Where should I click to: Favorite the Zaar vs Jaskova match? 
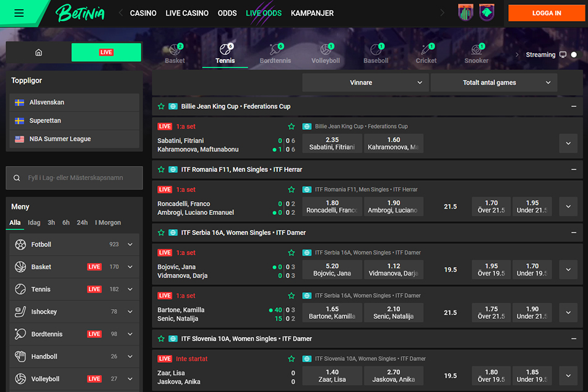tap(292, 359)
